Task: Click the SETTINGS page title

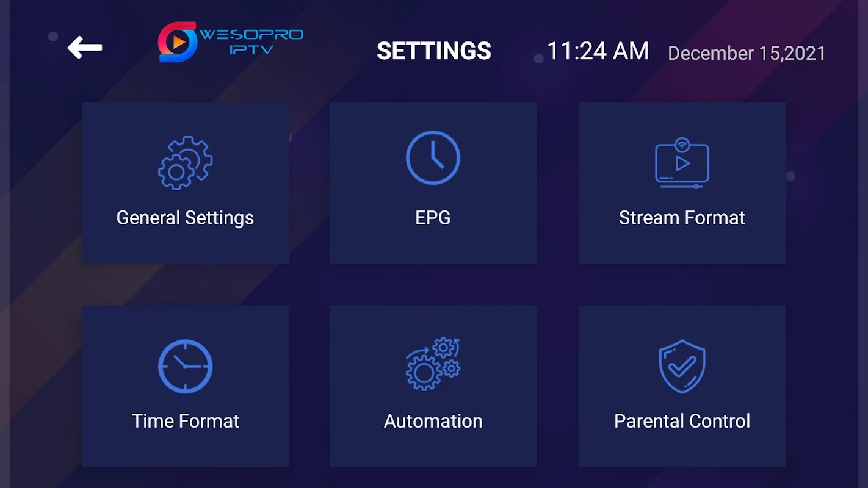Action: pyautogui.click(x=434, y=51)
